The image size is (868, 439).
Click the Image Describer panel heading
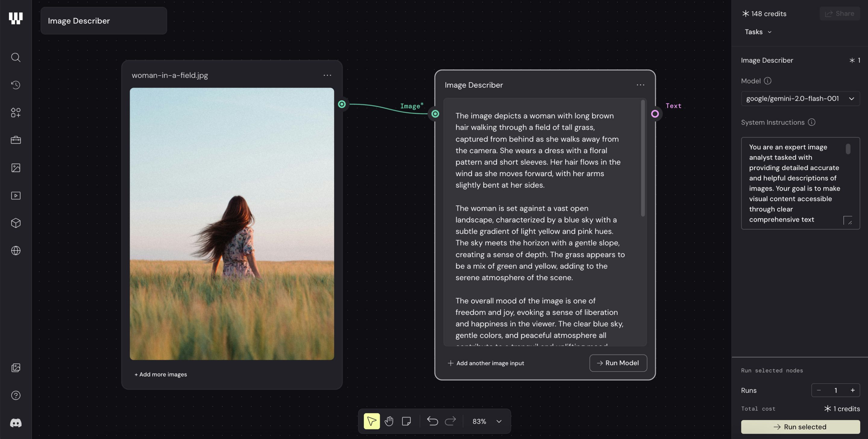[767, 60]
